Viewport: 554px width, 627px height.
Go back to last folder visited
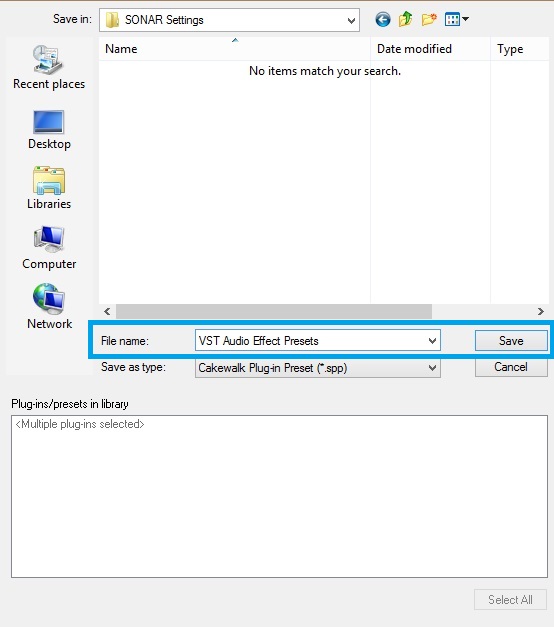coord(383,19)
